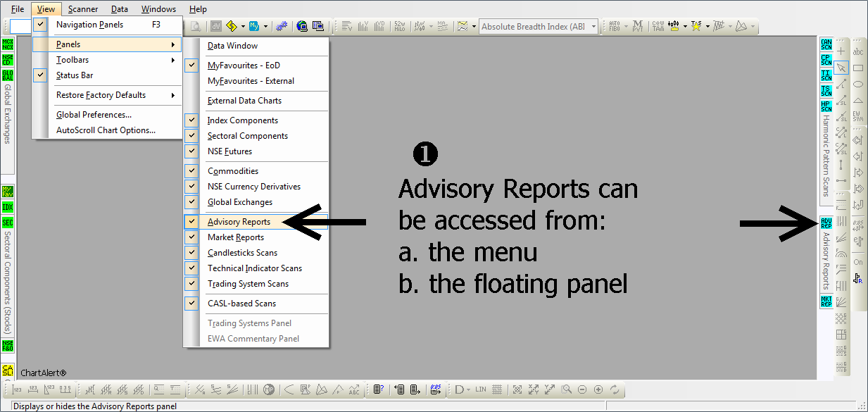Open Absolute Breadth Index indicator dropdown
Screen dimensions: 868x412
tap(594, 27)
